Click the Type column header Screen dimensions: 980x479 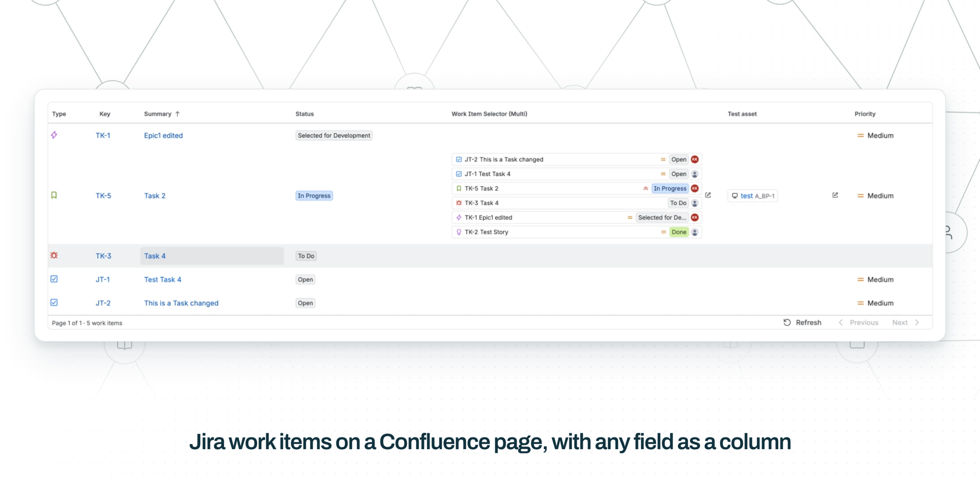59,114
